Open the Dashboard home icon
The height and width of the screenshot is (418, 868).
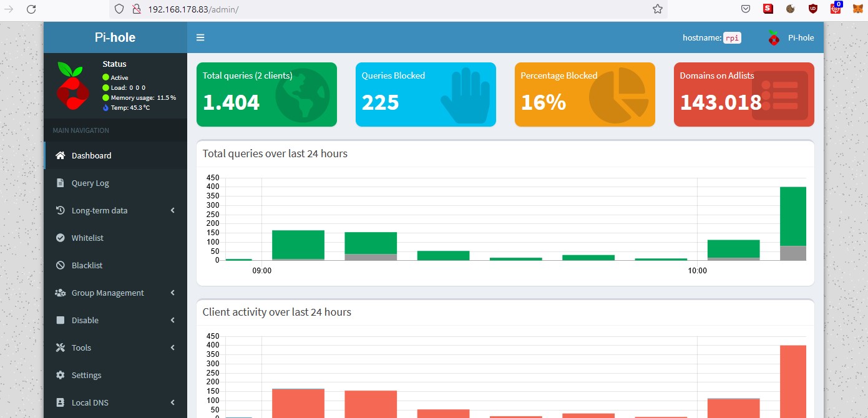(61, 155)
